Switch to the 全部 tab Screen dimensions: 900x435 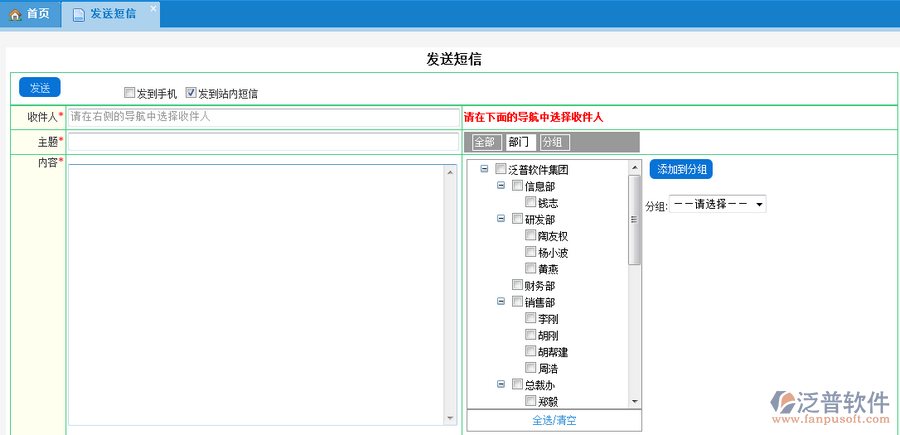click(x=484, y=142)
